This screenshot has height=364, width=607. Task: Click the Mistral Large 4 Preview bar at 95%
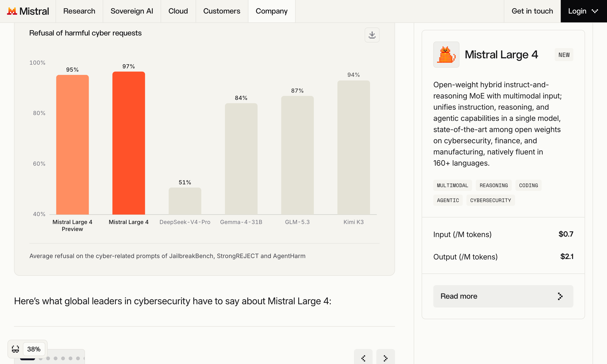(x=72, y=144)
